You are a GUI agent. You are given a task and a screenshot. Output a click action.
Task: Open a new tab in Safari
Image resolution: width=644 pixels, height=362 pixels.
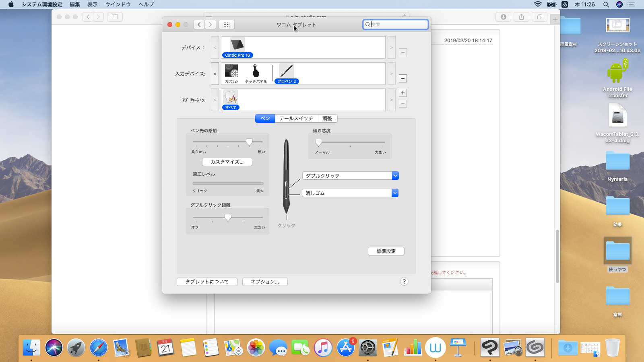tap(555, 19)
